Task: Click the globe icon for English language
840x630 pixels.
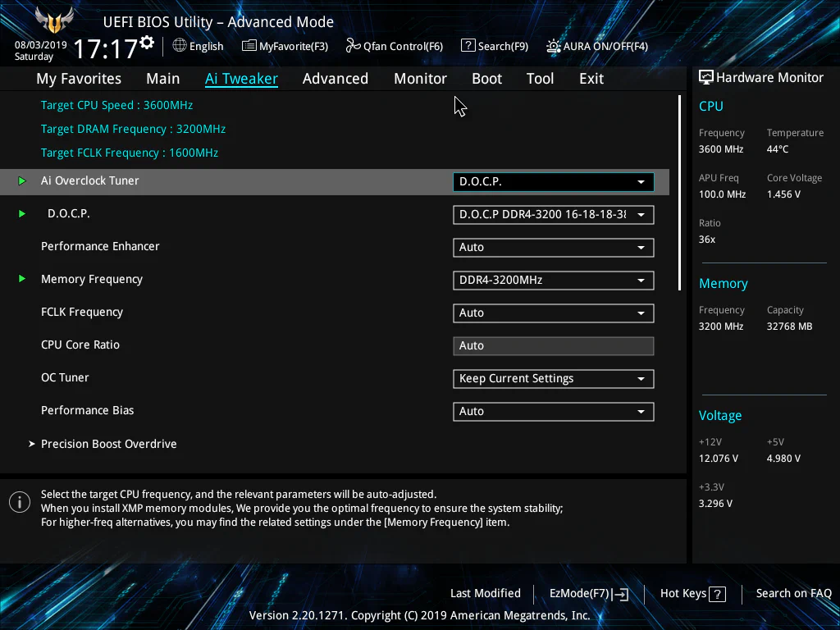Action: click(180, 46)
